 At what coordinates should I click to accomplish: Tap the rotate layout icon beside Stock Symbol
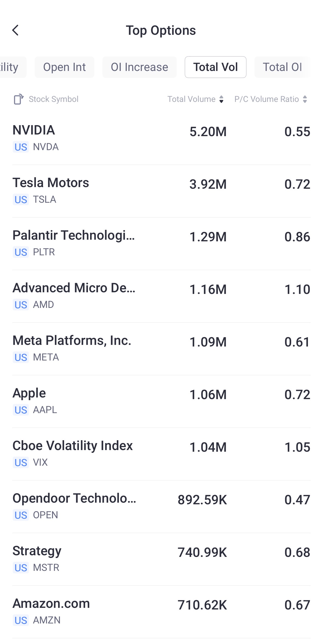pyautogui.click(x=18, y=99)
